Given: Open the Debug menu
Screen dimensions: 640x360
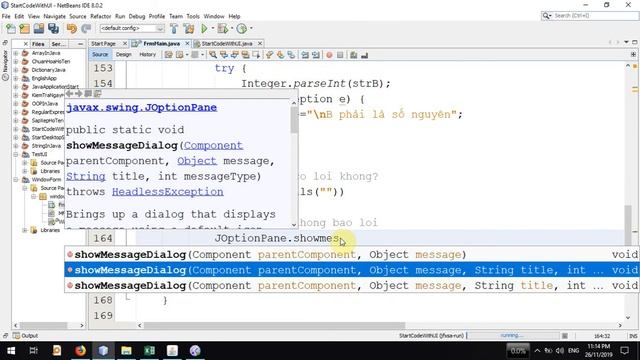Looking at the screenshot, I should pyautogui.click(x=137, y=16).
